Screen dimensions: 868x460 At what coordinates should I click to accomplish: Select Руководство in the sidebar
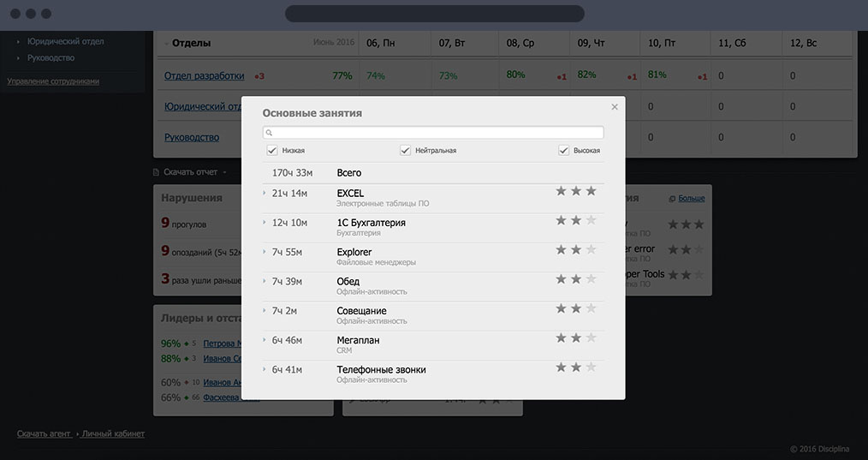(51, 57)
